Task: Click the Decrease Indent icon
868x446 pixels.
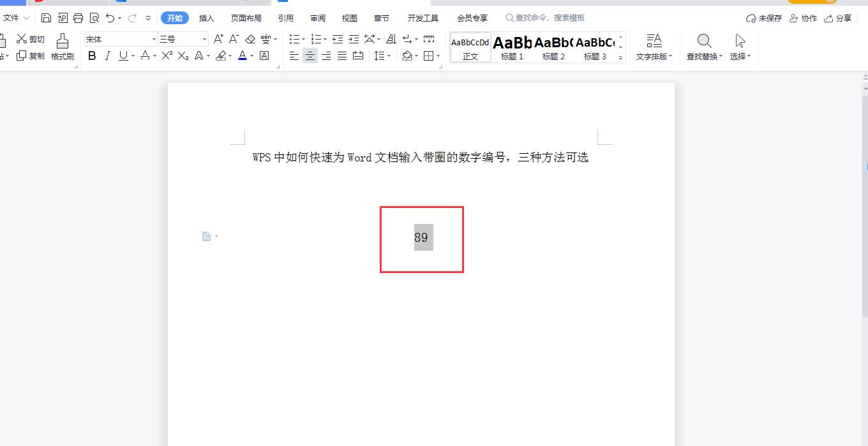Action: pyautogui.click(x=338, y=39)
